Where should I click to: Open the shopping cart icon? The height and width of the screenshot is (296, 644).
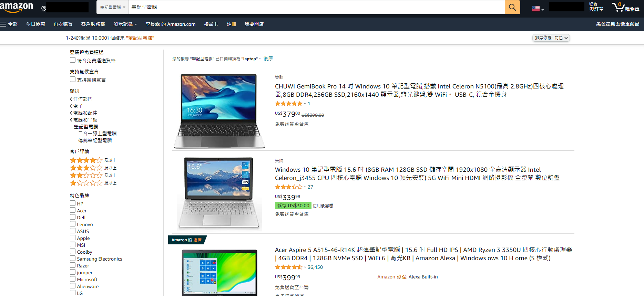(x=625, y=7)
